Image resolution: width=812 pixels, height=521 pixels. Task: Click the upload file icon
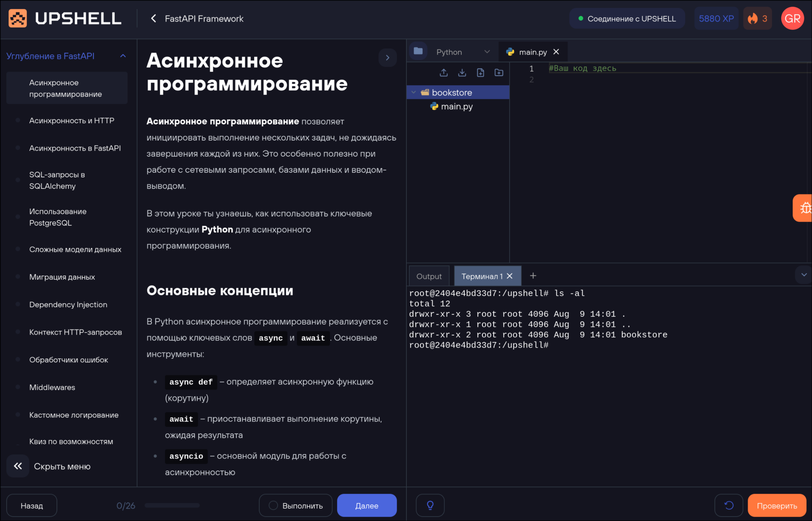pyautogui.click(x=443, y=72)
